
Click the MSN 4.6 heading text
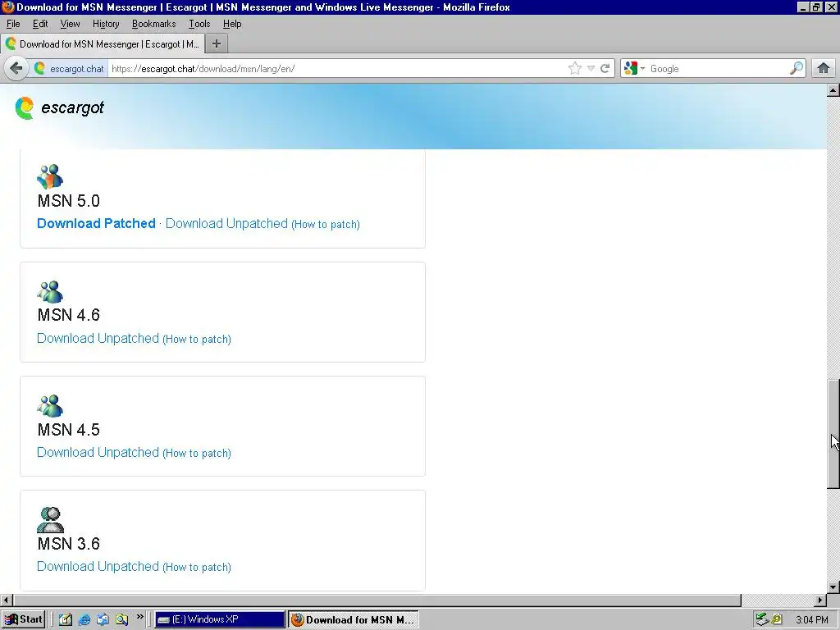click(69, 315)
